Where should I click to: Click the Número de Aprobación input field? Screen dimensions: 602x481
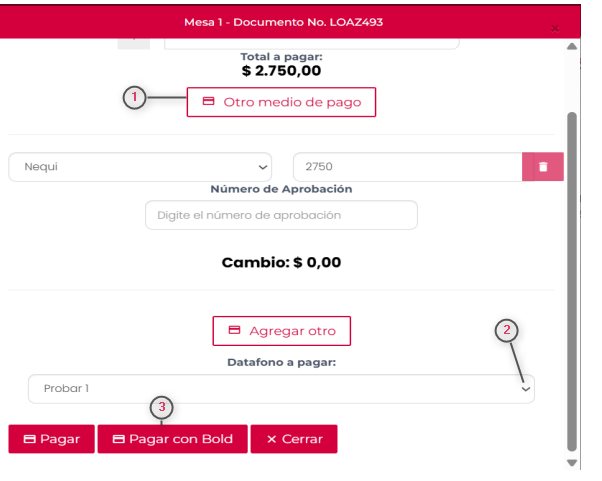pos(281,215)
